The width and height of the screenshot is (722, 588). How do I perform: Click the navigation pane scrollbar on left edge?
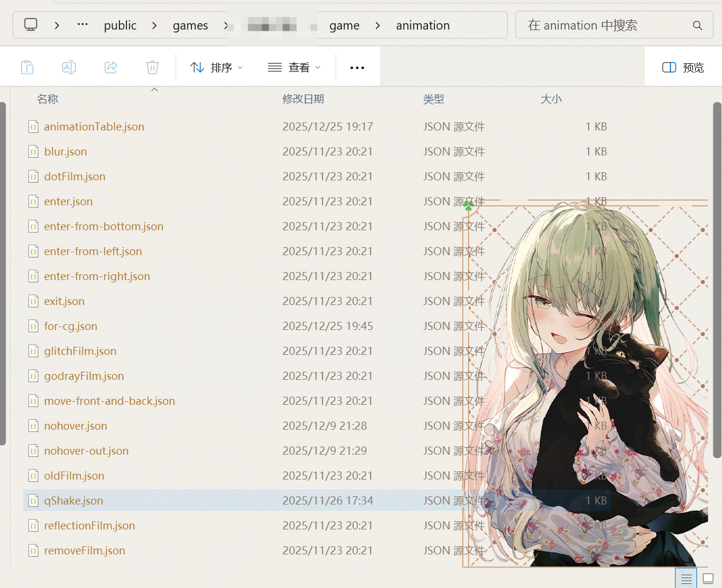[3, 274]
